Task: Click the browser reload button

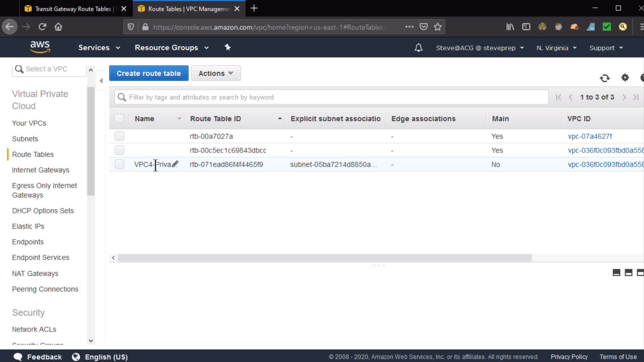Action: pyautogui.click(x=42, y=27)
